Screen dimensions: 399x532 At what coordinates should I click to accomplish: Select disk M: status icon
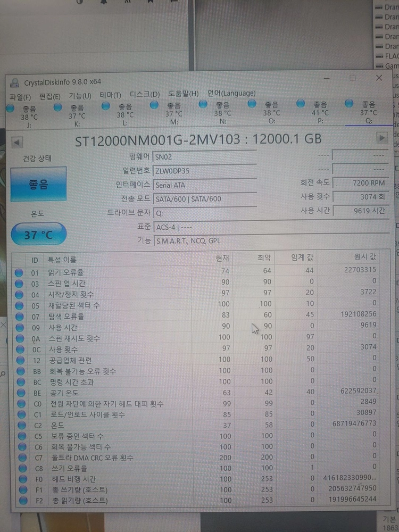154,105
